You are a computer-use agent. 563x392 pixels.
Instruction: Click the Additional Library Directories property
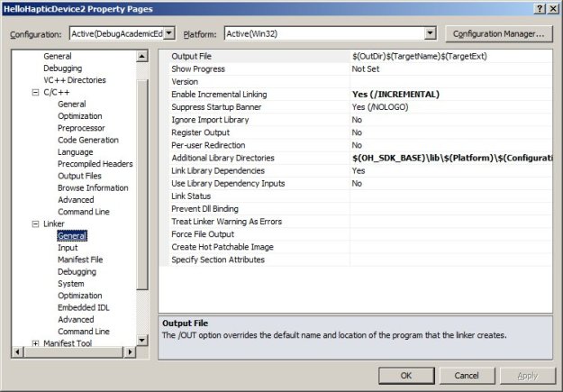click(x=222, y=158)
